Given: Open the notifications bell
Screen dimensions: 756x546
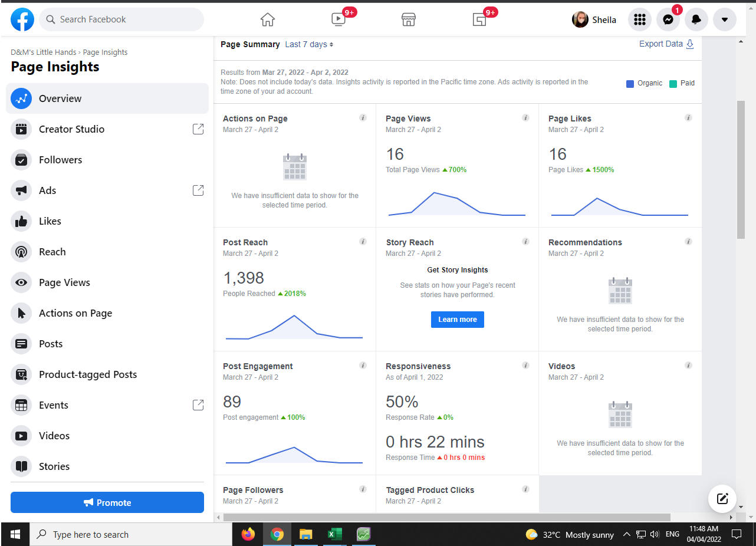Looking at the screenshot, I should point(696,19).
